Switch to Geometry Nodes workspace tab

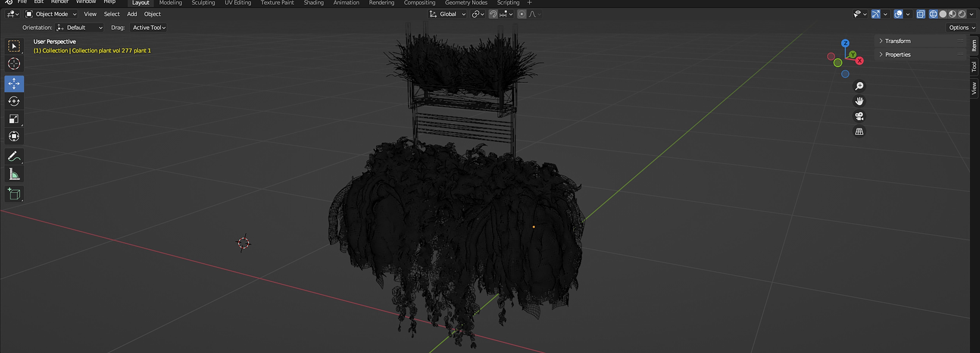[x=466, y=3]
